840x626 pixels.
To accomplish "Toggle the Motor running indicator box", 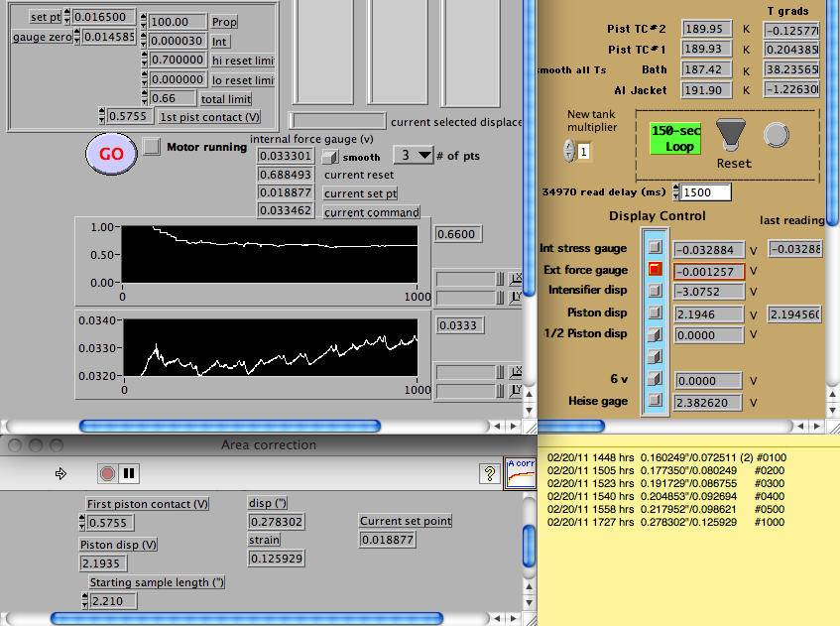I will tap(151, 147).
